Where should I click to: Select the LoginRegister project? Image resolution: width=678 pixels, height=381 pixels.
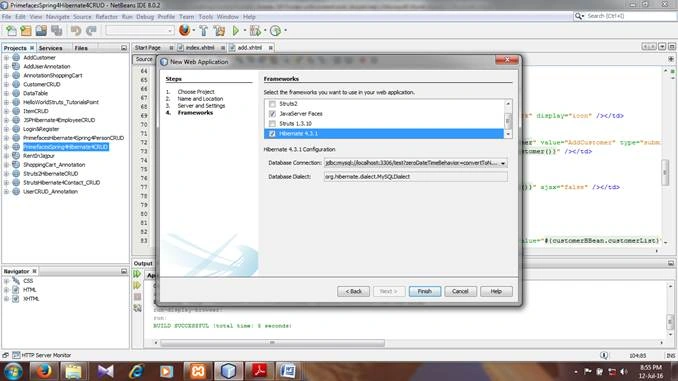click(x=41, y=129)
